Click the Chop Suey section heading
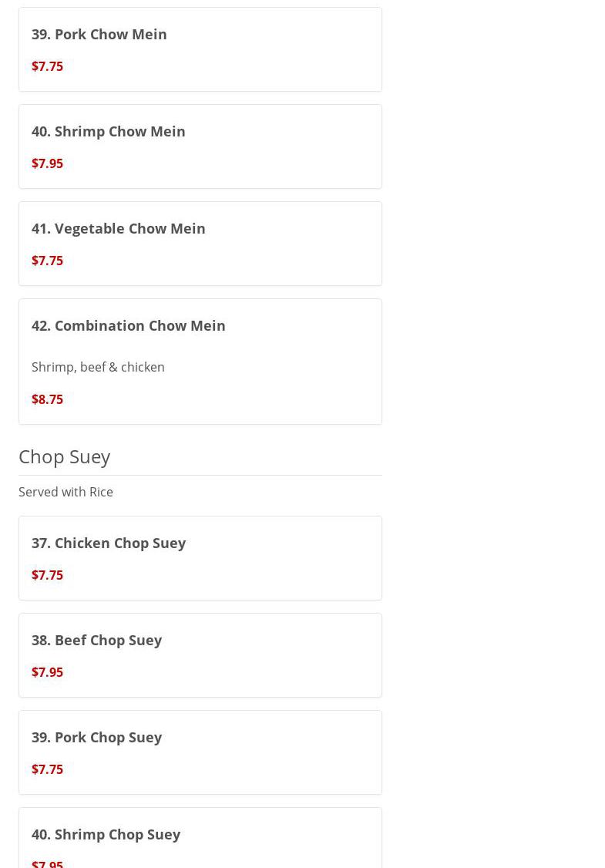This screenshot has width=605, height=868. [x=65, y=456]
